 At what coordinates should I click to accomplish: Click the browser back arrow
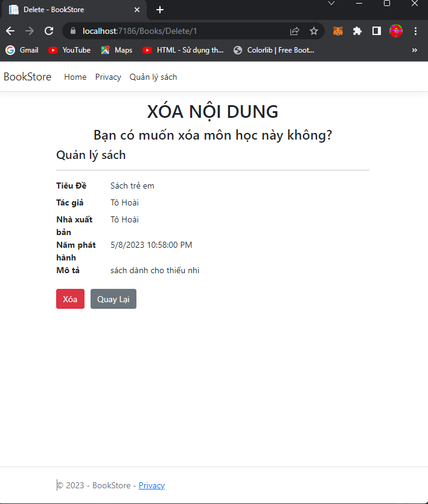point(10,31)
